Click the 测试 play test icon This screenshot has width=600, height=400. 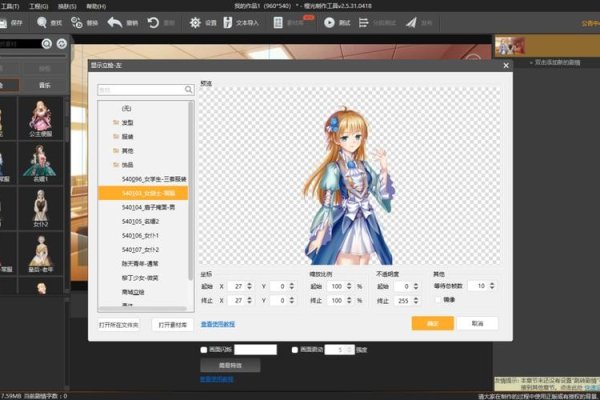[x=329, y=23]
